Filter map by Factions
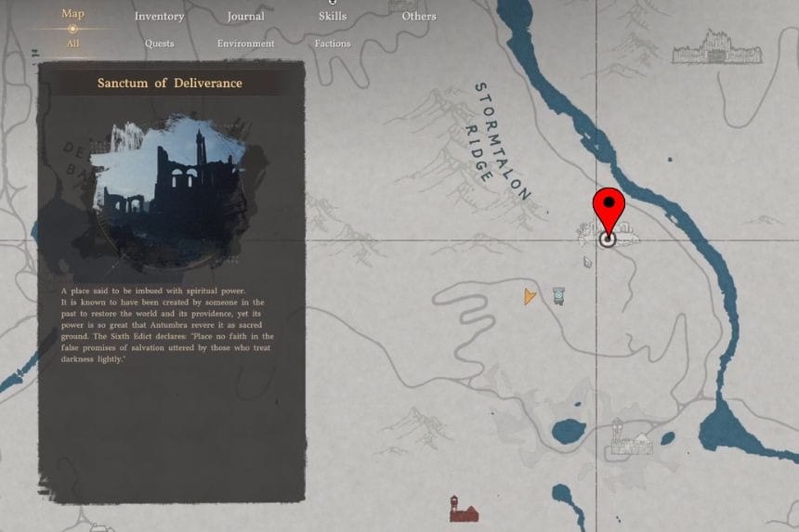 click(x=333, y=44)
